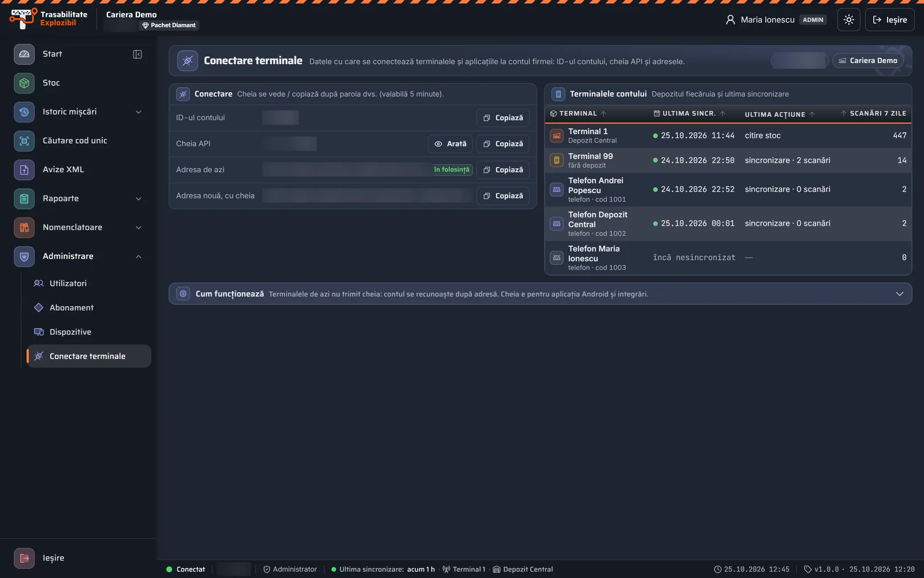Sort by Scanări 7 zile column
Screen dimensions: 924x578
point(873,114)
